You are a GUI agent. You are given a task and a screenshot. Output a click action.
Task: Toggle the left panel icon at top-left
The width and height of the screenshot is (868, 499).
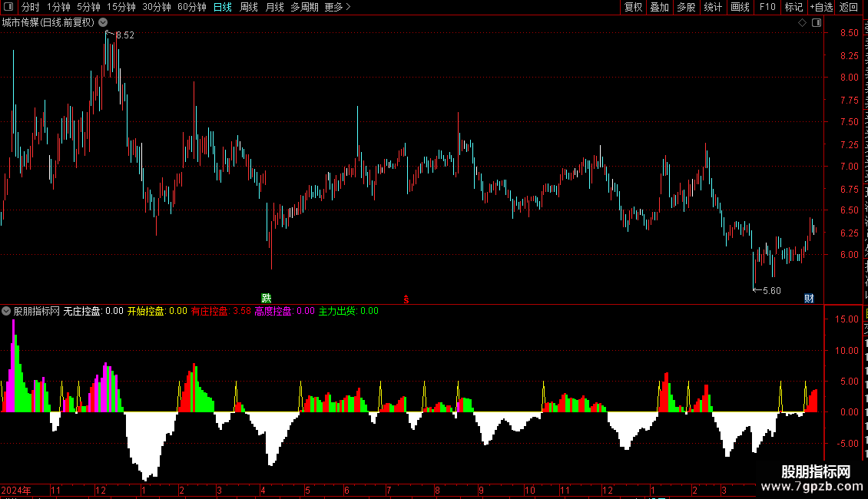click(x=8, y=7)
